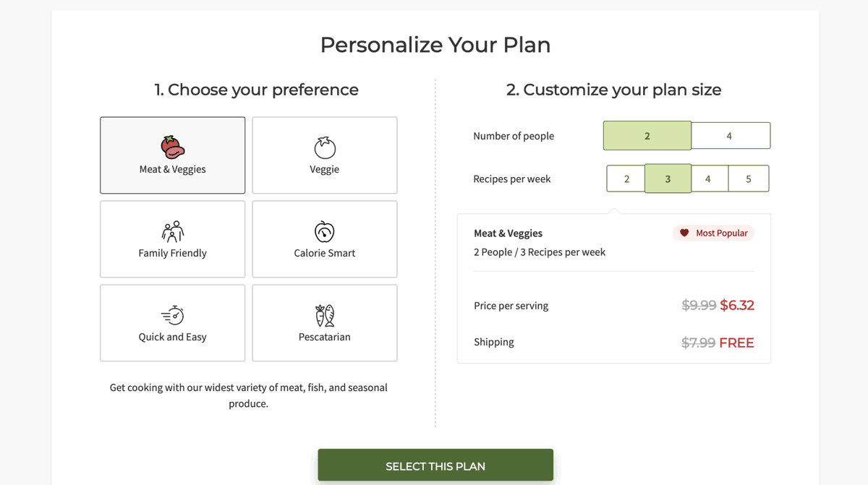868x485 pixels.
Task: Click the Select This Plan button
Action: (435, 465)
